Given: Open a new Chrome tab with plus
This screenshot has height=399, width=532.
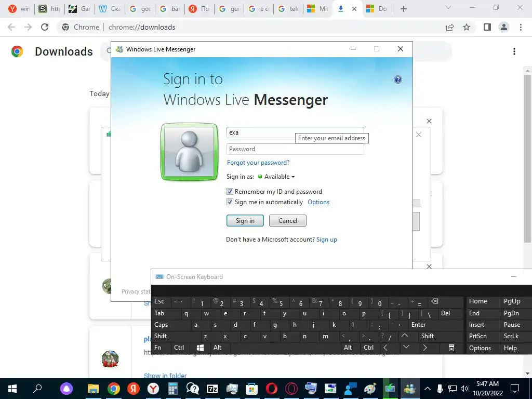Looking at the screenshot, I should (x=403, y=9).
